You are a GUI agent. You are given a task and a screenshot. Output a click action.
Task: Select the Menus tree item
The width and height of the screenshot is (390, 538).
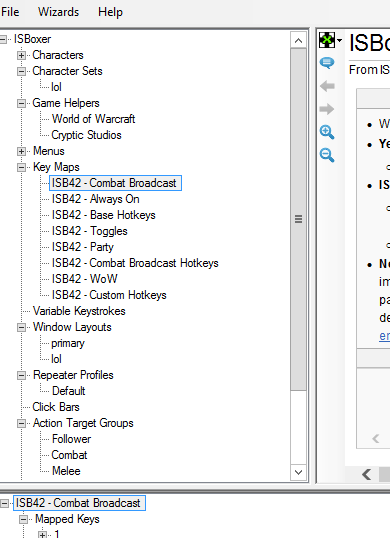pos(49,151)
